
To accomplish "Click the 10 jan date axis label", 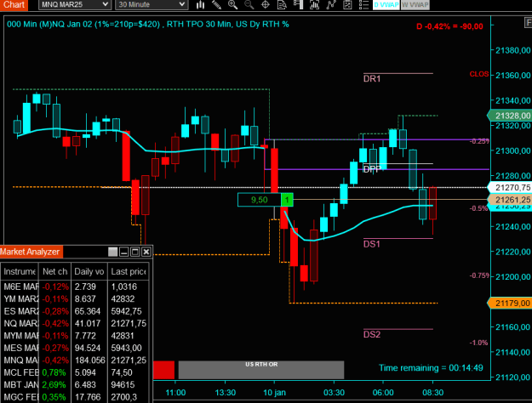I will 274,393.
